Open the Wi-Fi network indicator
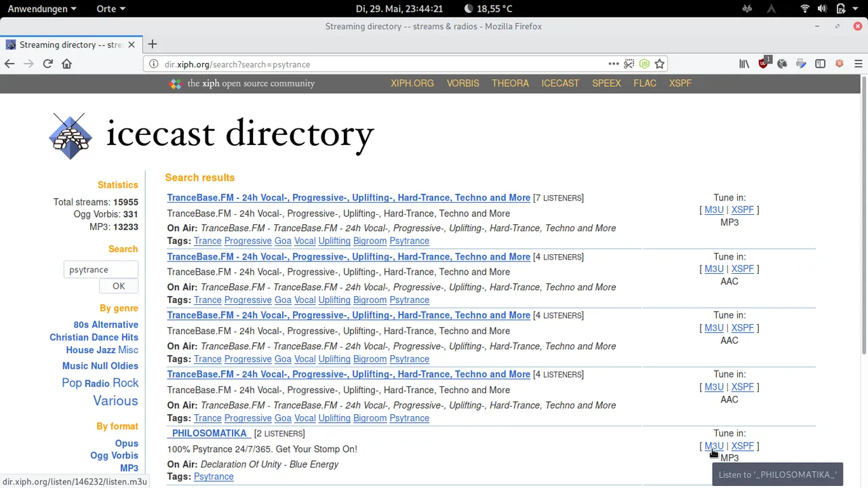Screen dimensions: 868x488 [805, 9]
